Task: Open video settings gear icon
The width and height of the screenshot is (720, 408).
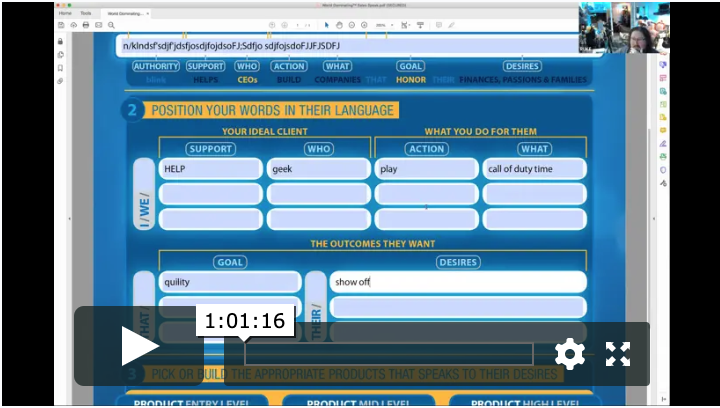Action: (569, 353)
